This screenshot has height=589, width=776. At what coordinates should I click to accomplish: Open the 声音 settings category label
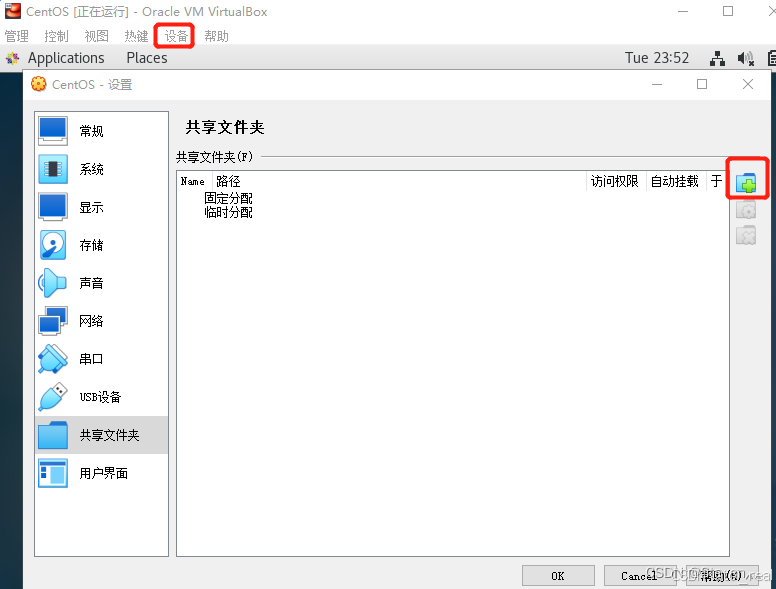pyautogui.click(x=92, y=283)
